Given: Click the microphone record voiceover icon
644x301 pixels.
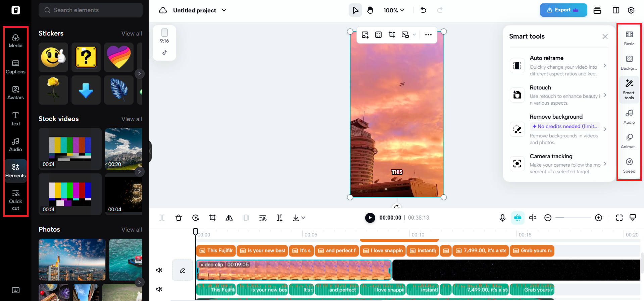Looking at the screenshot, I should click(502, 218).
